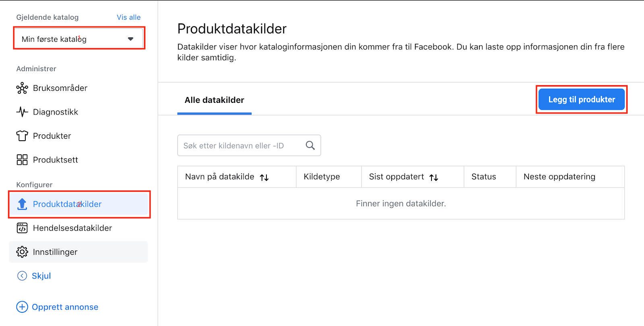Click the Hendelsesdatakilder code icon

pos(22,228)
